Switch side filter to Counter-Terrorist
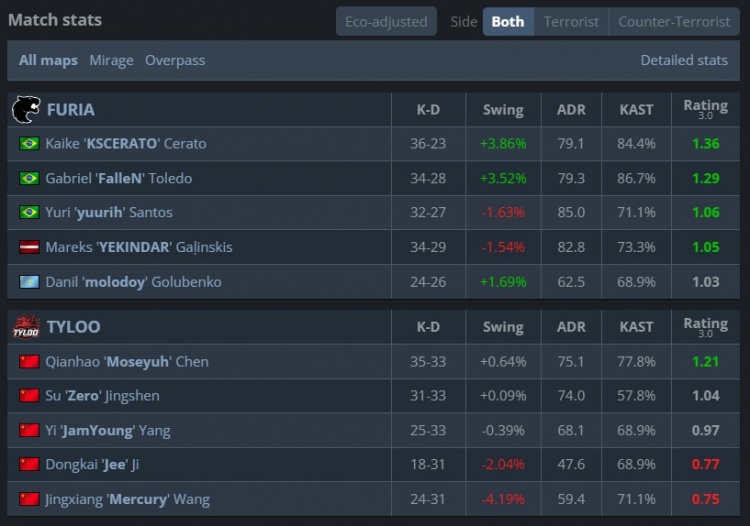The height and width of the screenshot is (526, 750). 674,21
